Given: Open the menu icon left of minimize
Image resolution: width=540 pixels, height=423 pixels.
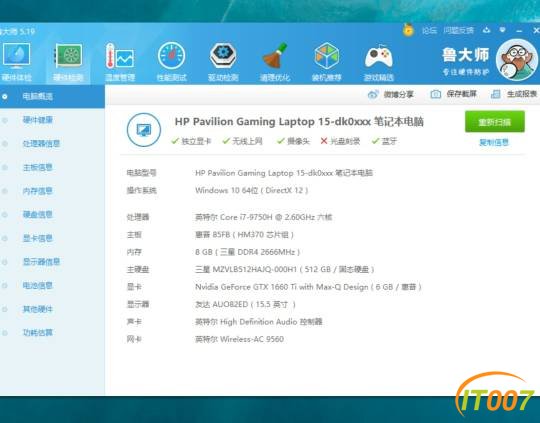Looking at the screenshot, I should 502,30.
